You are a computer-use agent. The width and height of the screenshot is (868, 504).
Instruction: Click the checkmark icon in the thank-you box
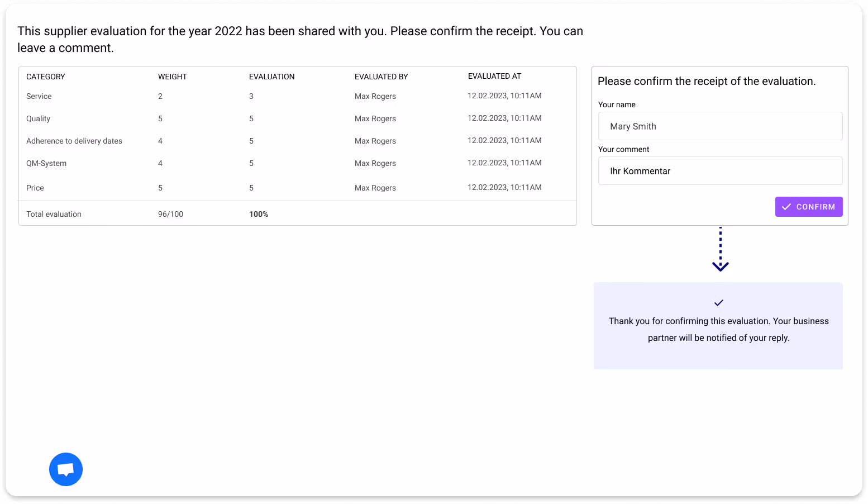tap(719, 303)
